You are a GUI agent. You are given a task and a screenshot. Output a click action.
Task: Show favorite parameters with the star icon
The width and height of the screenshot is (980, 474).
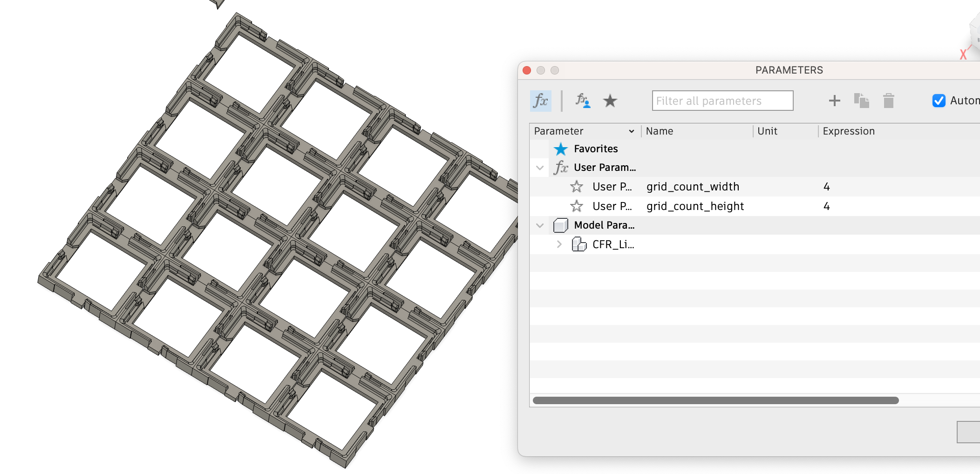click(x=610, y=101)
